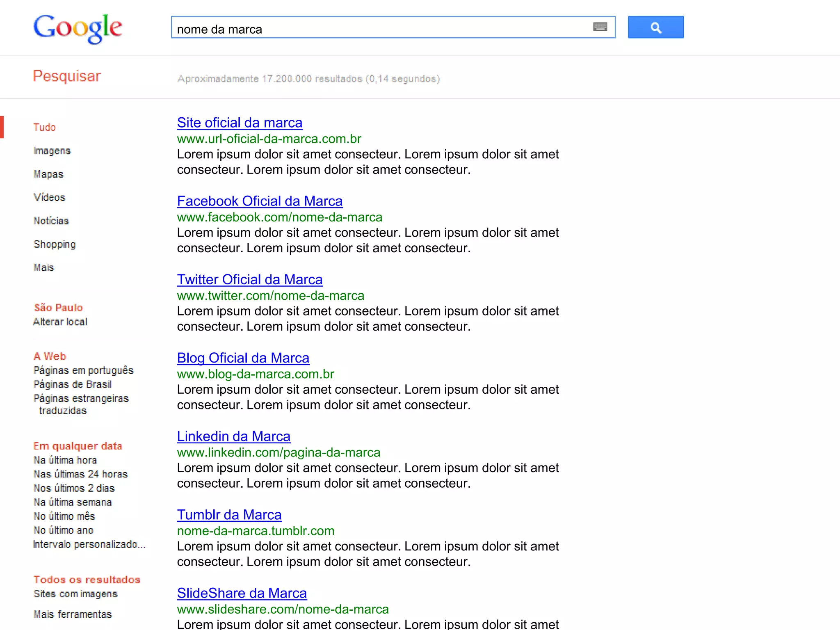Select the A Web filter

(50, 356)
